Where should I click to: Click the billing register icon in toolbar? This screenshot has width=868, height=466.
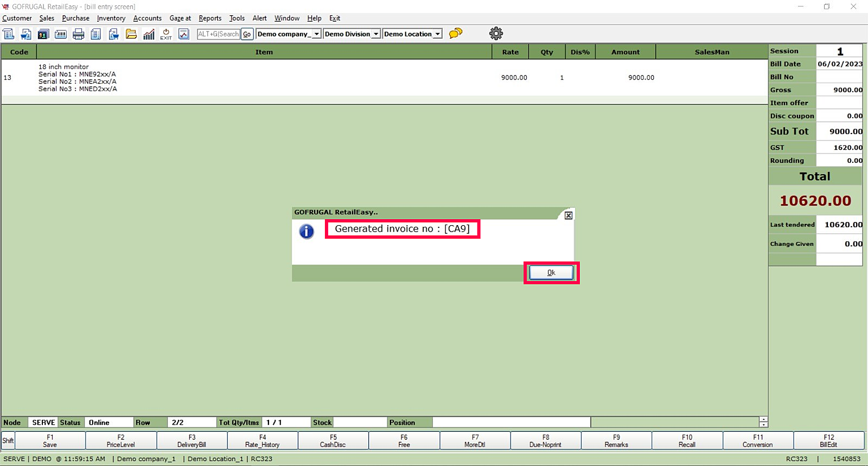point(9,34)
